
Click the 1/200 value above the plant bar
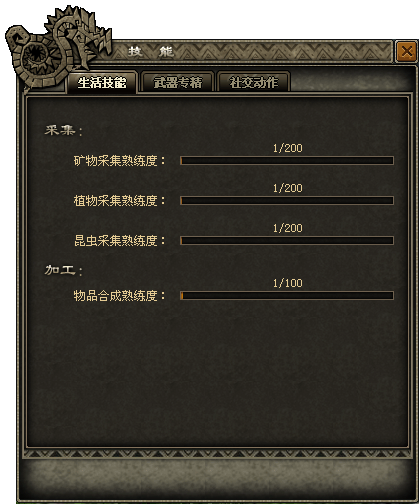pyautogui.click(x=288, y=188)
